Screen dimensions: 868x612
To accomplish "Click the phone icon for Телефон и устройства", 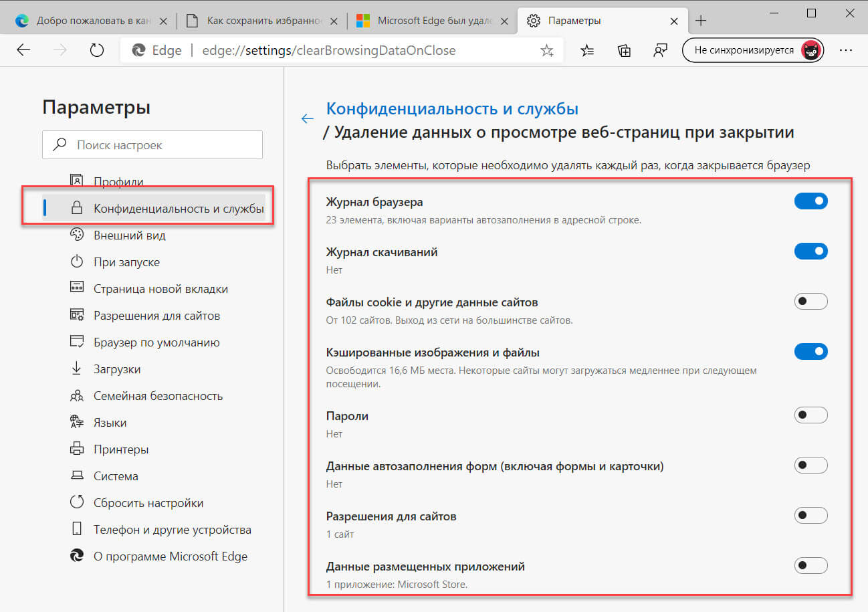I will pos(77,529).
